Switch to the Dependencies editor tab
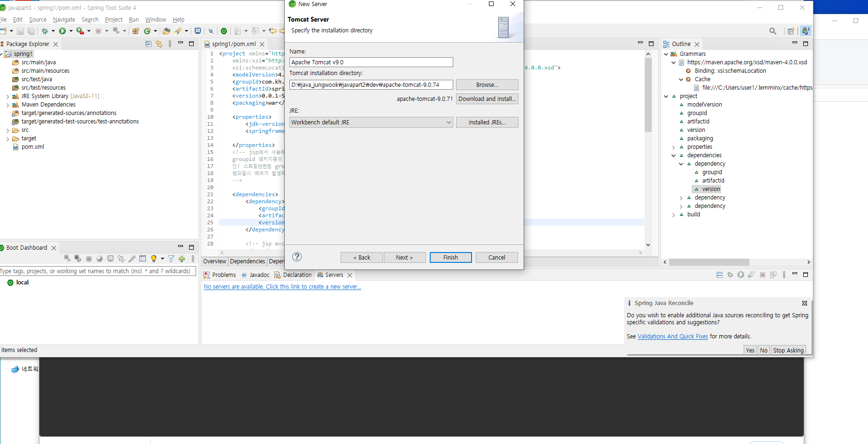Viewport: 868px width, 444px height. pos(248,261)
